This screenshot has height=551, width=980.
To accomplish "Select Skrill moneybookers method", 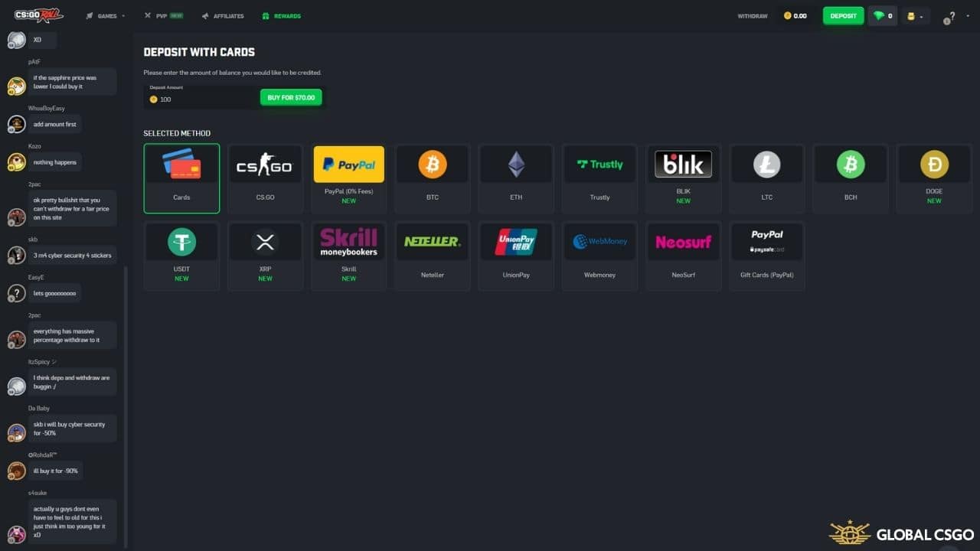I will click(x=349, y=256).
